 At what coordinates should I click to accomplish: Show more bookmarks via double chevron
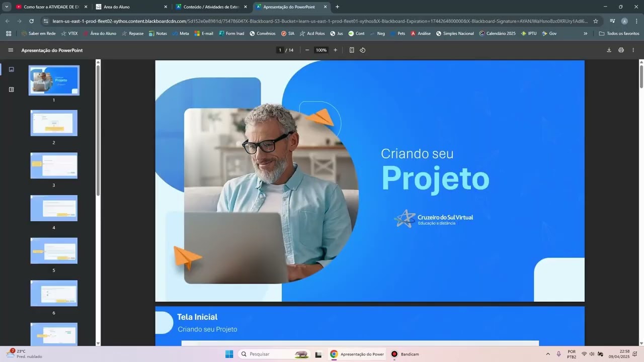(585, 34)
